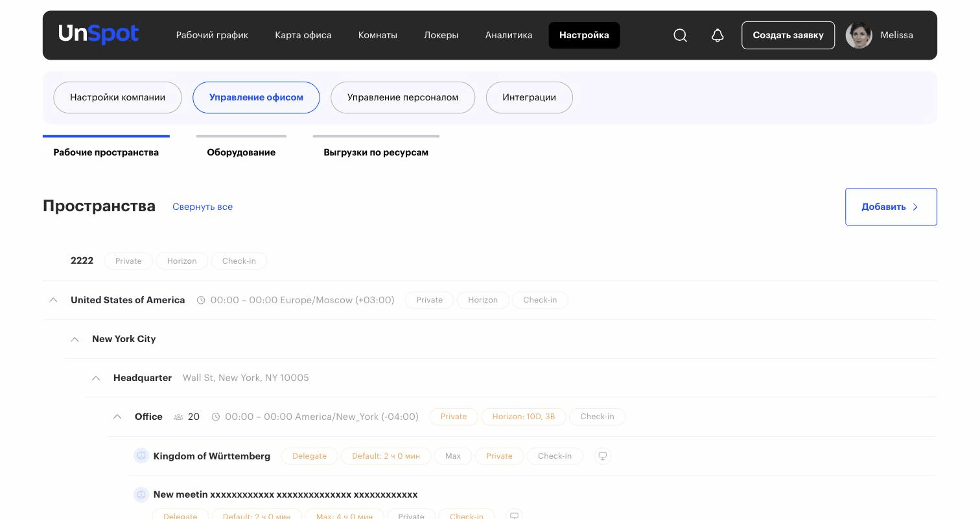Click the Private tag in Office row
The width and height of the screenshot is (980, 519).
point(454,417)
